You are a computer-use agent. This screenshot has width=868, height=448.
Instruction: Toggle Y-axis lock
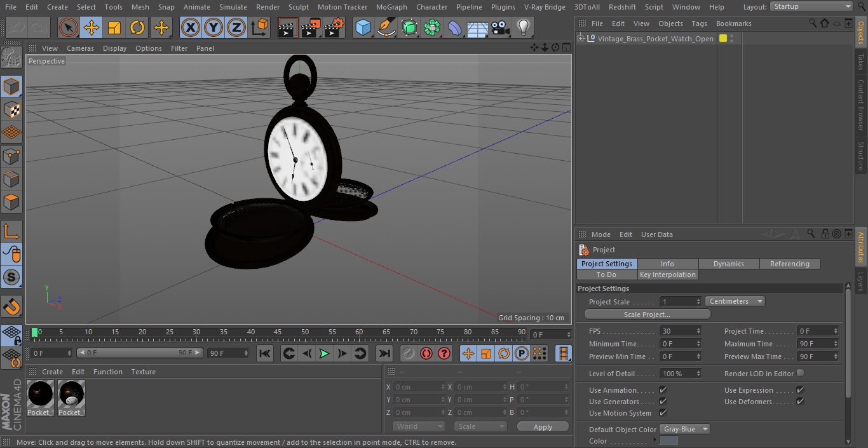point(214,27)
